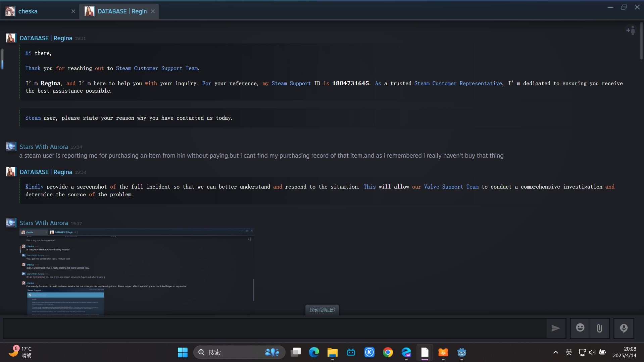Open the volume control in system tray
The width and height of the screenshot is (644, 362).
(592, 352)
